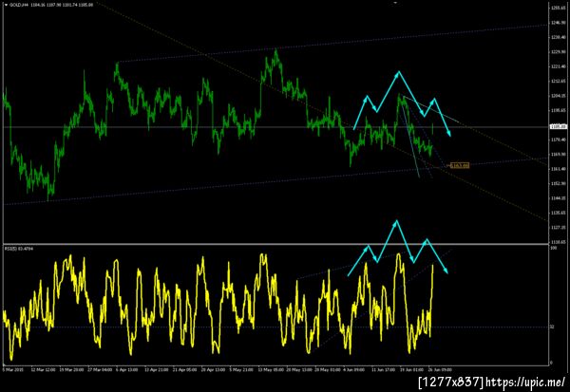570x392 pixels.
Task: Click the 1255.65 price axis label
Action: 559,8
